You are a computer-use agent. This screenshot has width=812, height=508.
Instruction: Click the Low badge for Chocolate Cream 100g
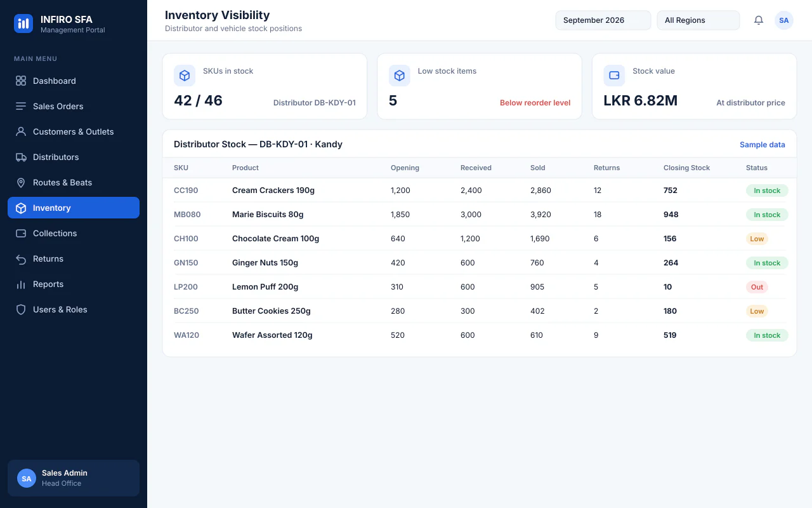point(757,239)
